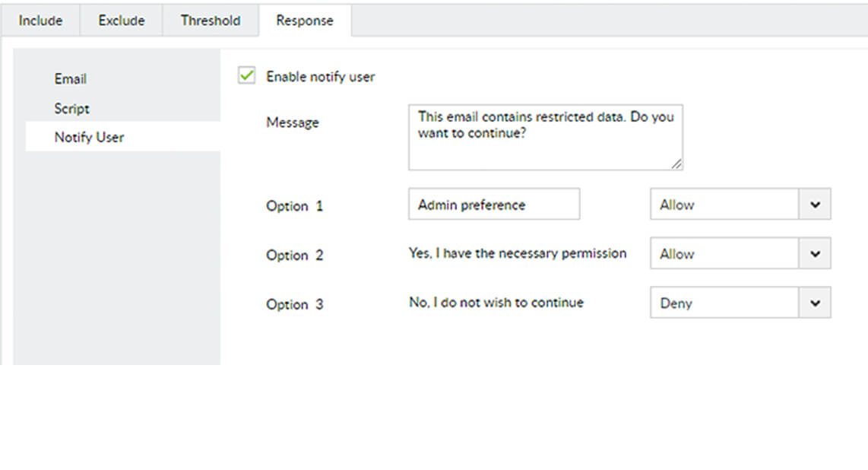Click the text "Yes, I have the necessary permission"
The width and height of the screenshot is (868, 470).
[518, 253]
